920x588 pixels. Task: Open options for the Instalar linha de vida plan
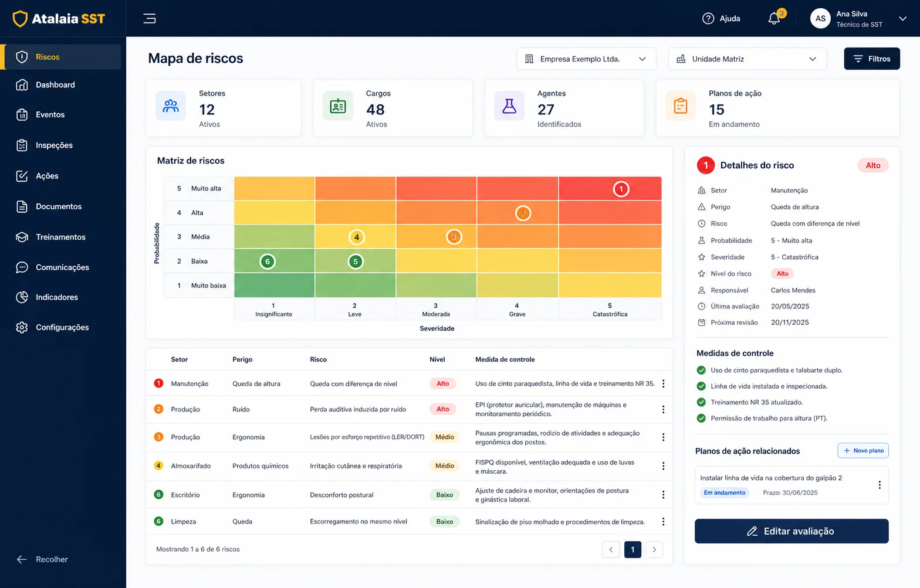(x=880, y=485)
